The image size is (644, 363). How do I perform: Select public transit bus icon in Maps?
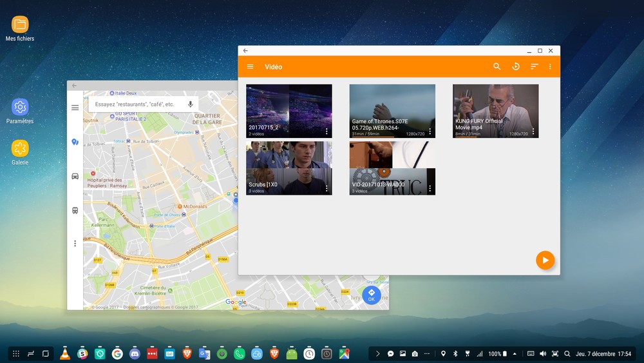(75, 210)
